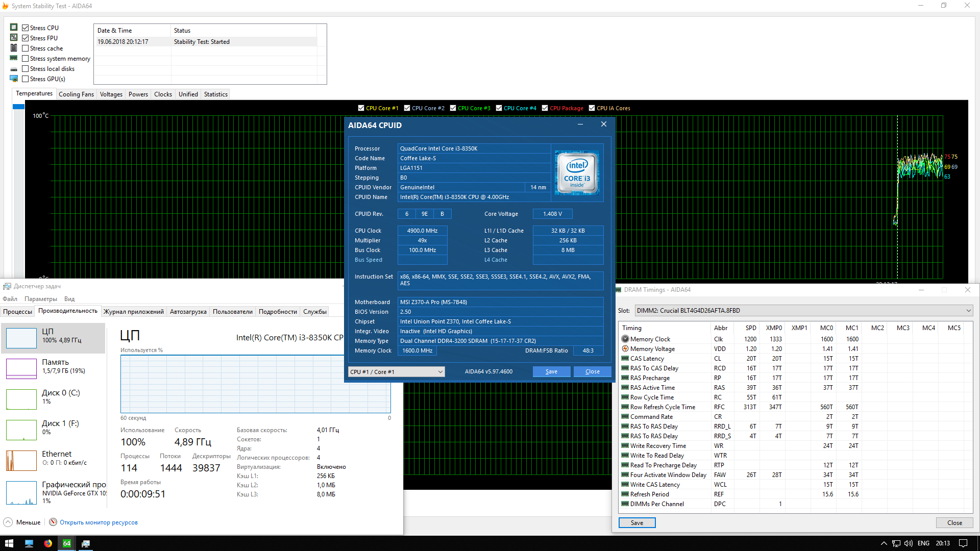Click the Windows Start button
The image size is (980, 551).
click(x=9, y=543)
